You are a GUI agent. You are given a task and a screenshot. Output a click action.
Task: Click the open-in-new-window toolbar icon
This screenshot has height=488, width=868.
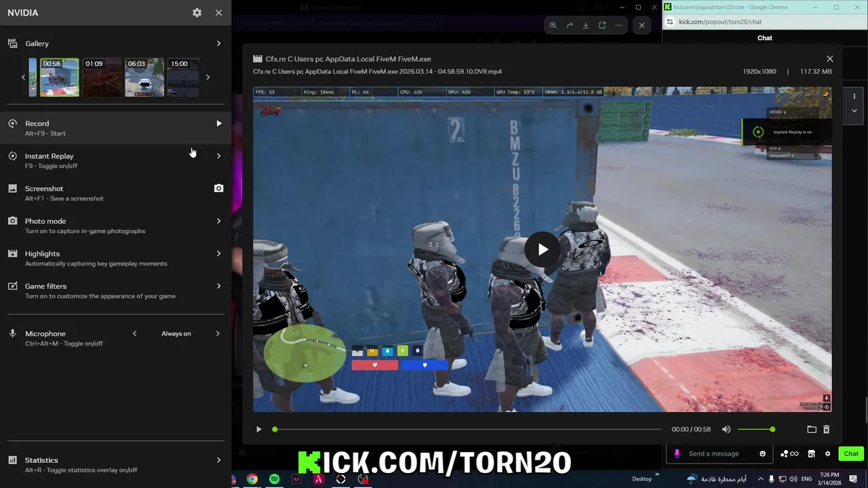click(x=602, y=25)
